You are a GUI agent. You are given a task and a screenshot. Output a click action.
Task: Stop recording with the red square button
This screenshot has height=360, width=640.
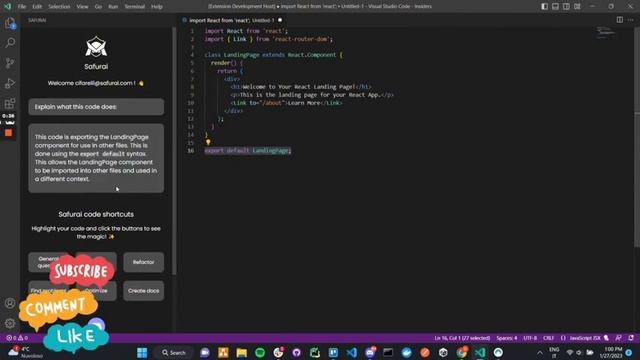(9, 133)
